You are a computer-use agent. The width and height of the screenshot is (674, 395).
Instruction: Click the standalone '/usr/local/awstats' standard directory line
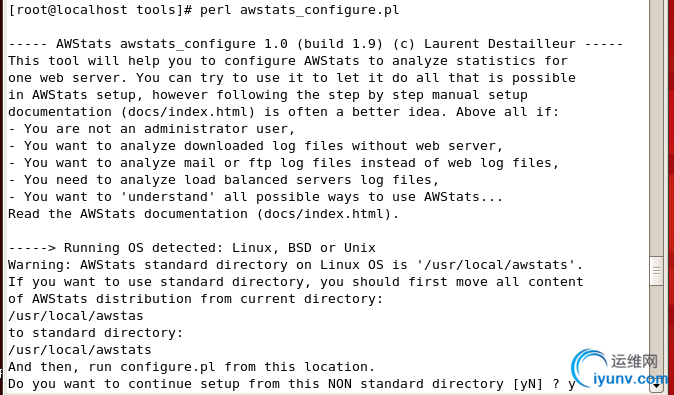pos(80,350)
